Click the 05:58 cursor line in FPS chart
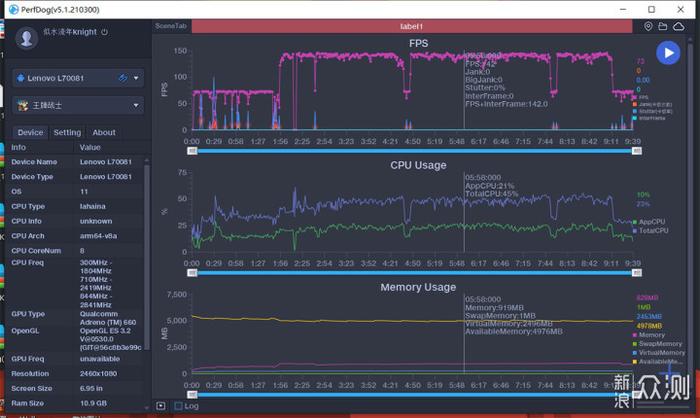The image size is (700, 418). point(464,89)
